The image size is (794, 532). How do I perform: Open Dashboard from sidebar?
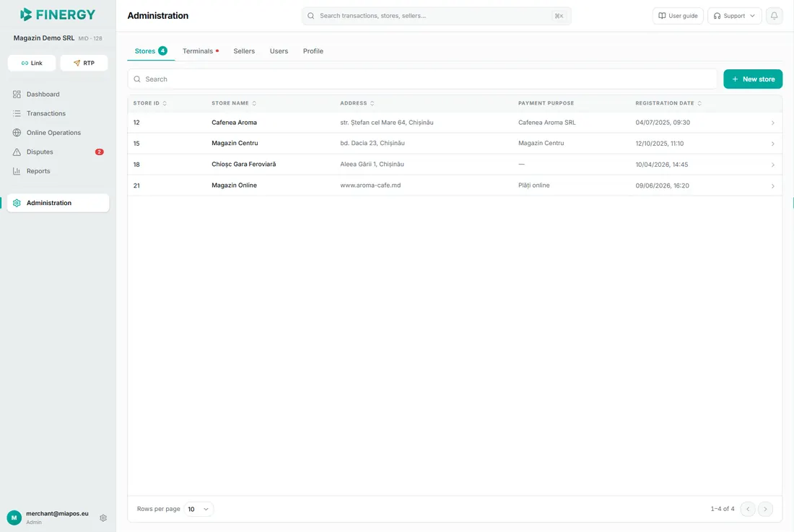click(58, 94)
